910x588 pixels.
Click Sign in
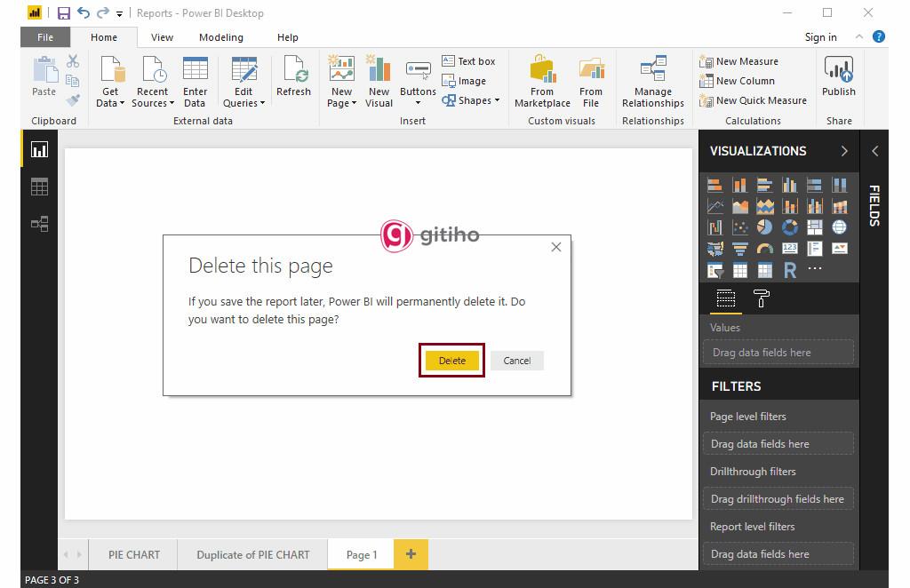pyautogui.click(x=820, y=37)
